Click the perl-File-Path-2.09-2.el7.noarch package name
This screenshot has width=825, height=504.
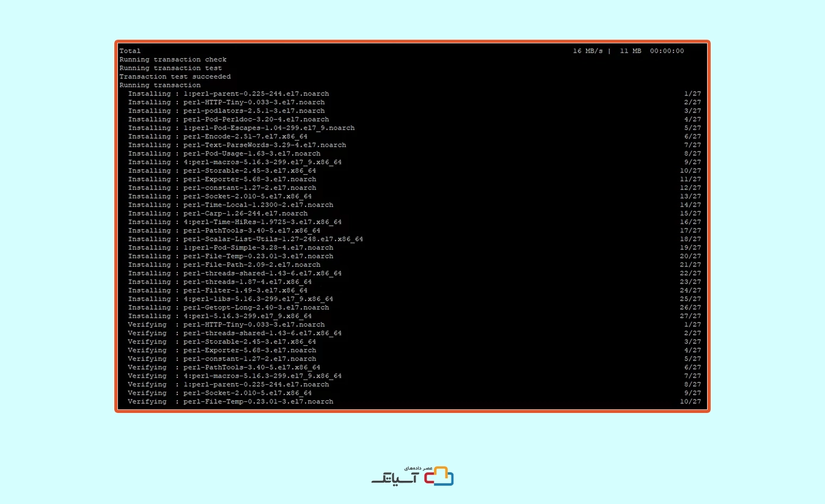point(252,265)
